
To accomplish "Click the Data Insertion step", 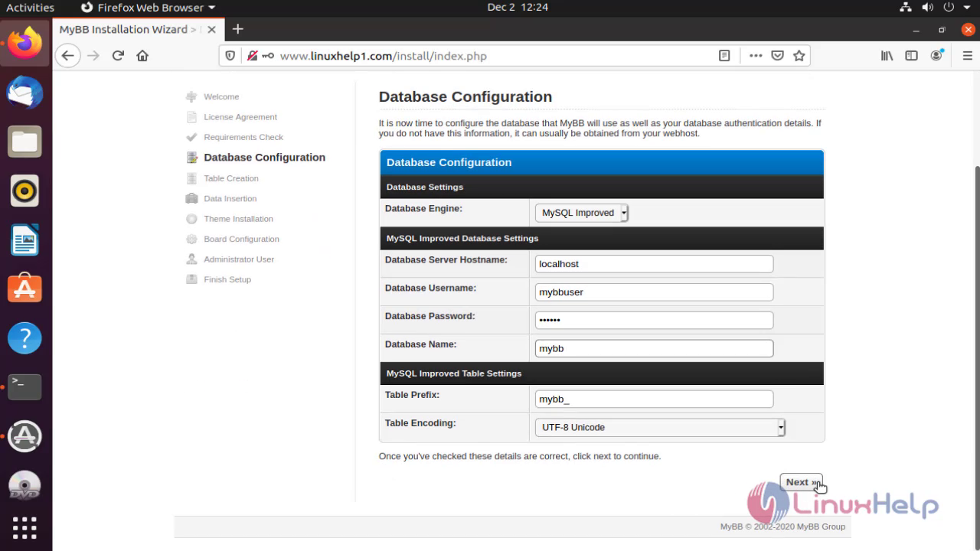I will tap(230, 199).
